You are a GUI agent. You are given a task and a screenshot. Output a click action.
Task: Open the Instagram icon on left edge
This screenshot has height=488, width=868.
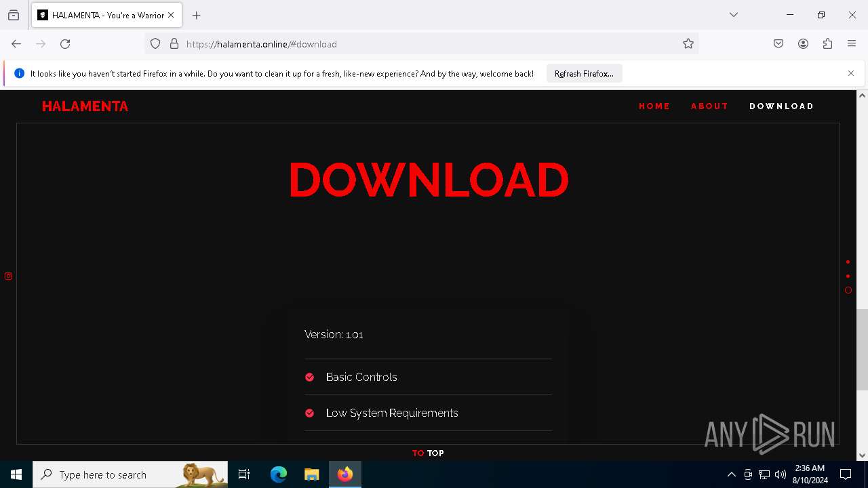pos(8,276)
